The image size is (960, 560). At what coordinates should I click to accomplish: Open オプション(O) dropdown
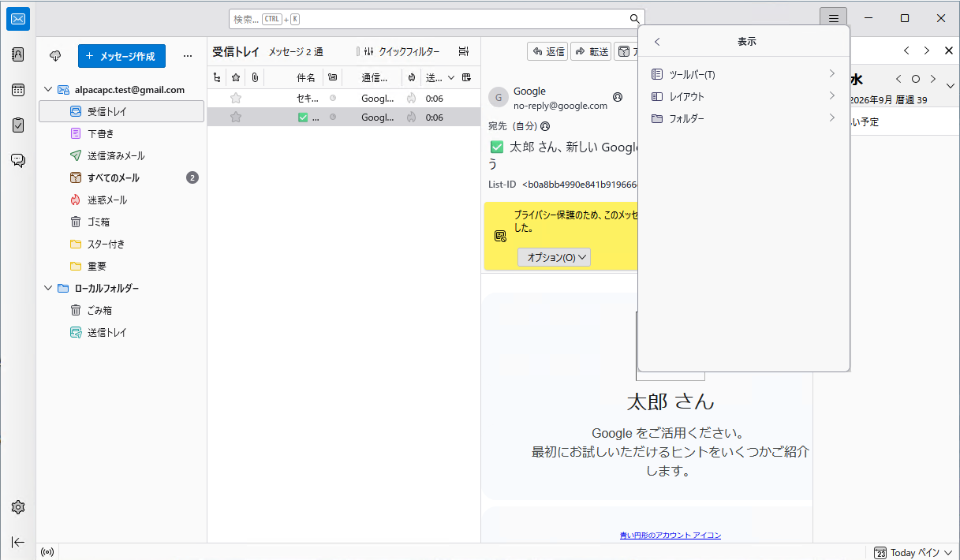[554, 257]
